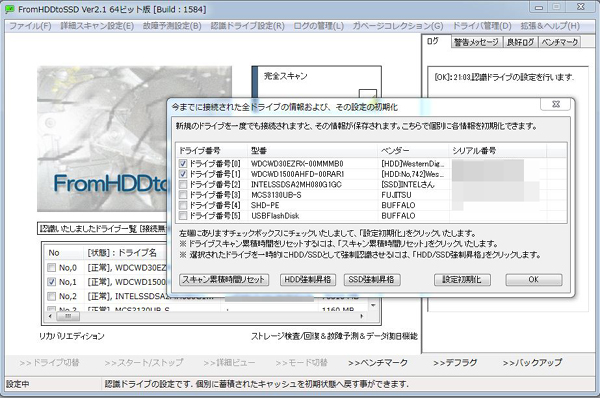Click the HDD強制昇格 button
Viewport: 600px width, 398px height.
[308, 280]
